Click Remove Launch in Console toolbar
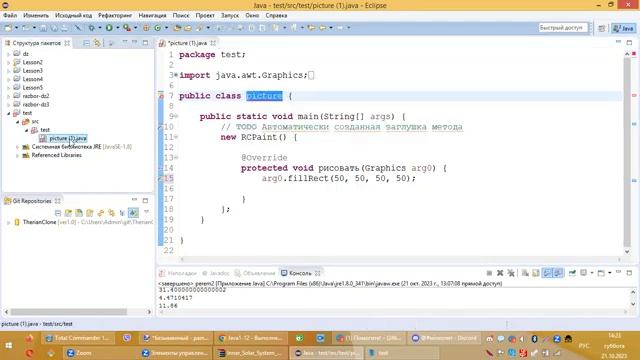640x360 pixels. [500, 273]
